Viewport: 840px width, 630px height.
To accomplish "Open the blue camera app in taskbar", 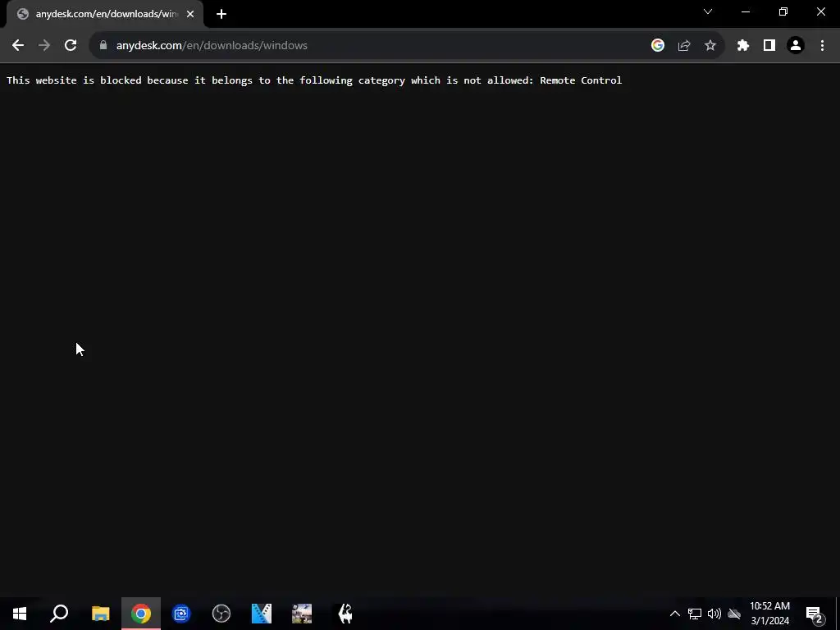I will [x=181, y=614].
